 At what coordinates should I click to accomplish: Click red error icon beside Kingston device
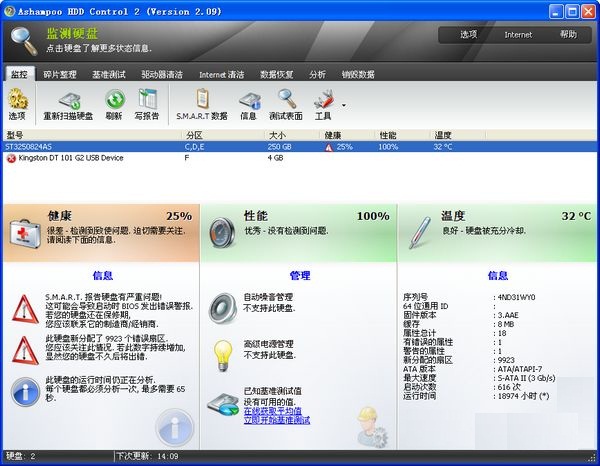11,158
